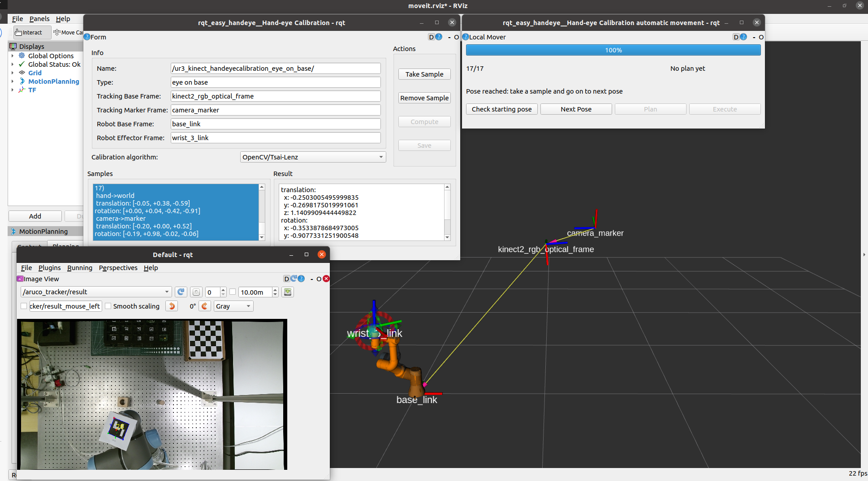Open RViz Panels menu
Image resolution: width=868 pixels, height=481 pixels.
click(x=39, y=18)
